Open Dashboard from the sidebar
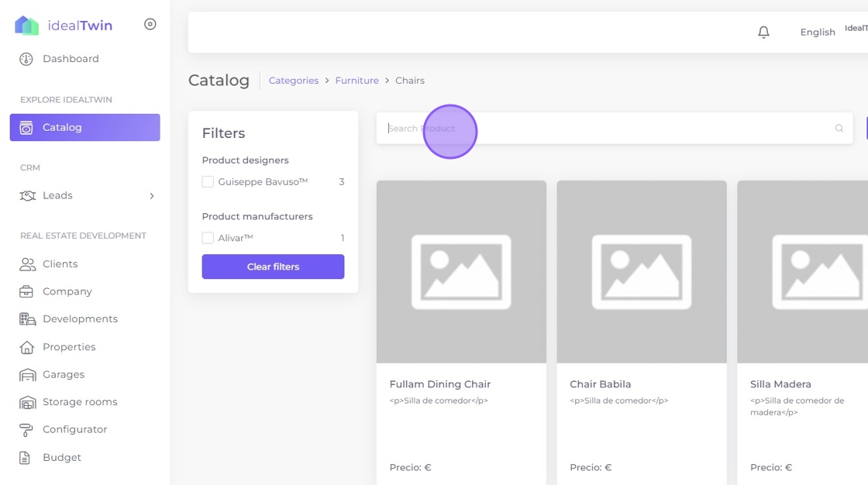Screen dimensions: 868x485 [70, 59]
